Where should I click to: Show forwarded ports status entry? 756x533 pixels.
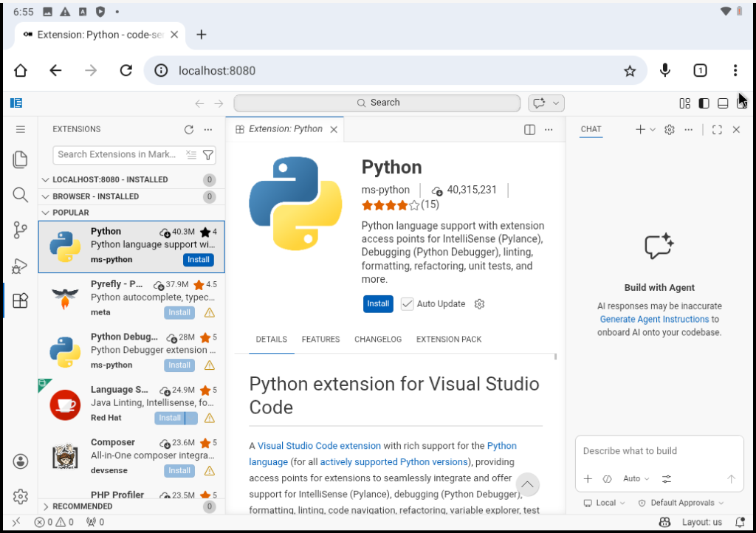pyautogui.click(x=95, y=522)
